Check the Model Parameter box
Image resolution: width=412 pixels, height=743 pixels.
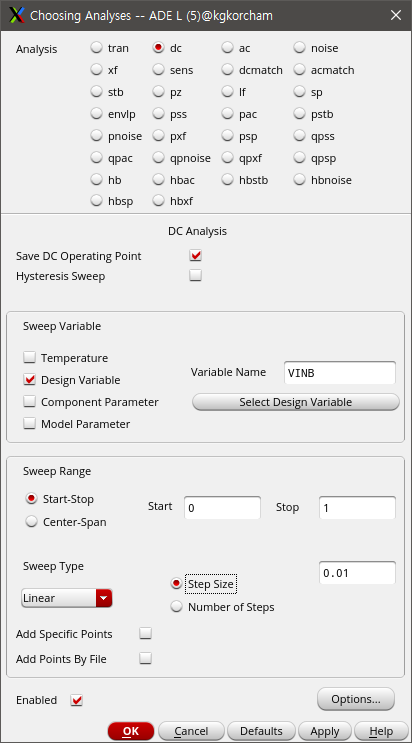[29, 423]
